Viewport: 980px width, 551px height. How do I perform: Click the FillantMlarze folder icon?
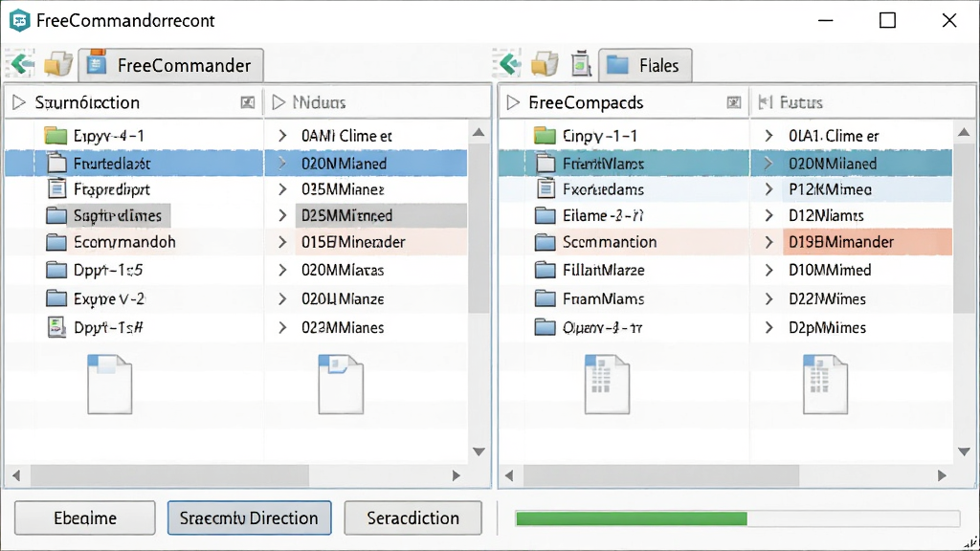coord(545,270)
